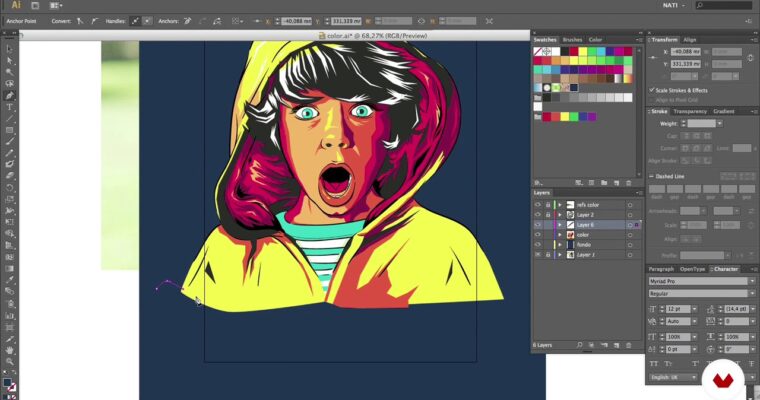Uncheck Scale Strokes & Effects checkbox
The image size is (760, 400).
pyautogui.click(x=652, y=90)
